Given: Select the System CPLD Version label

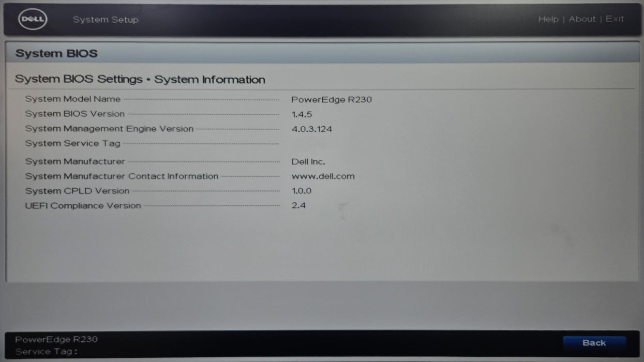Looking at the screenshot, I should click(77, 191).
